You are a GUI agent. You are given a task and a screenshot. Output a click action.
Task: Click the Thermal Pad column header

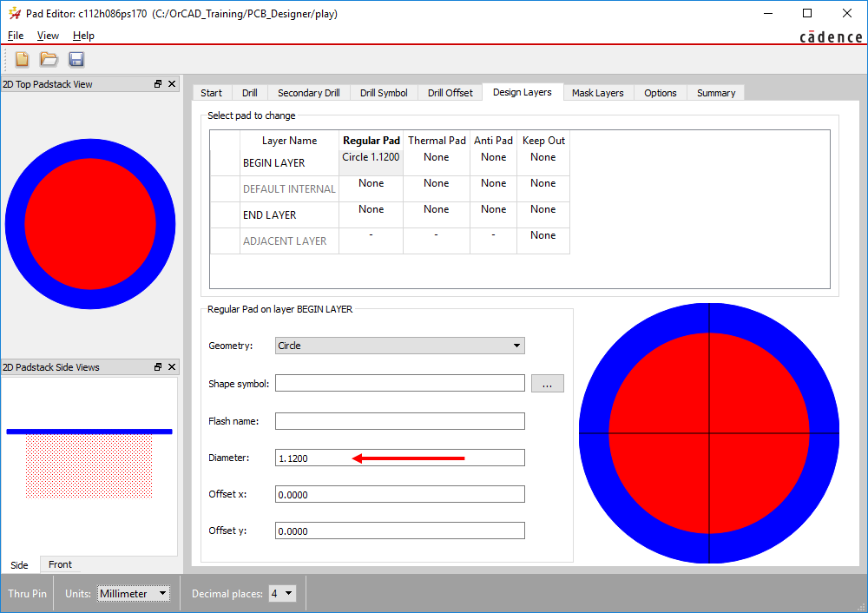click(437, 141)
